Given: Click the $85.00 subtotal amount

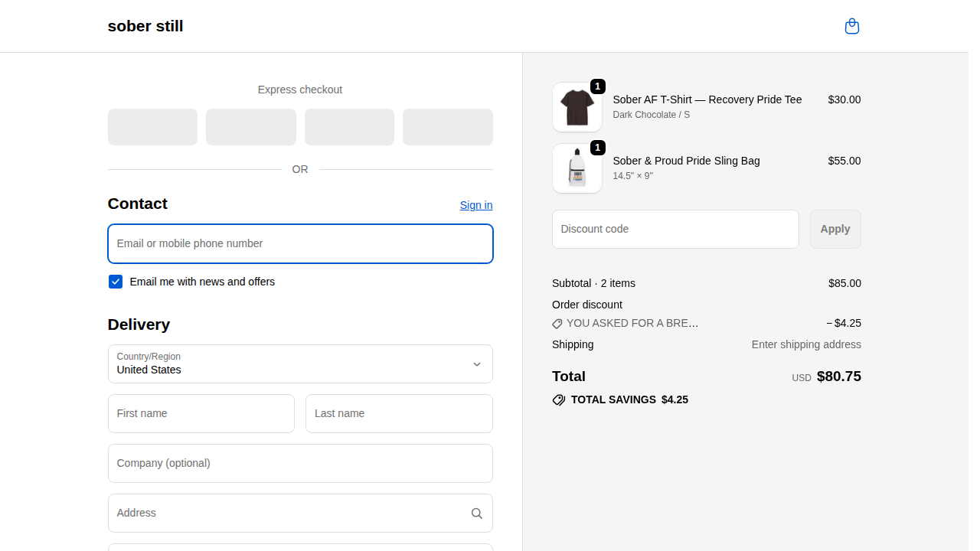Looking at the screenshot, I should (x=844, y=283).
